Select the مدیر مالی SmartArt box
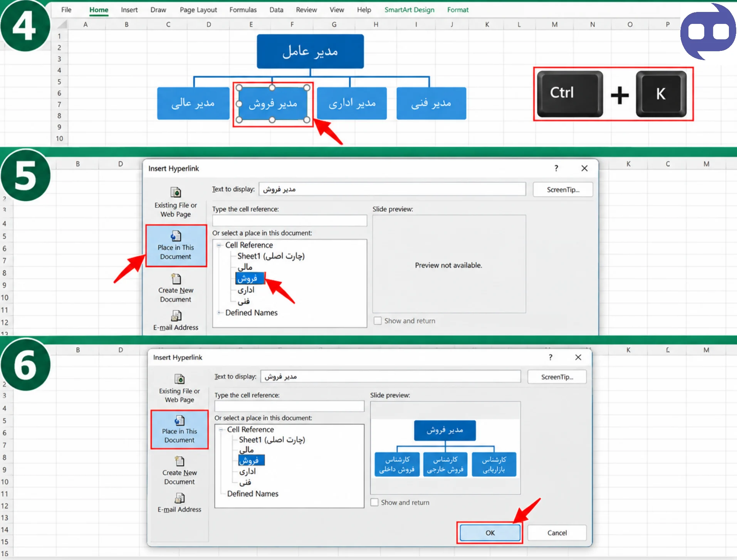Screen dimensions: 737x560 tap(193, 103)
